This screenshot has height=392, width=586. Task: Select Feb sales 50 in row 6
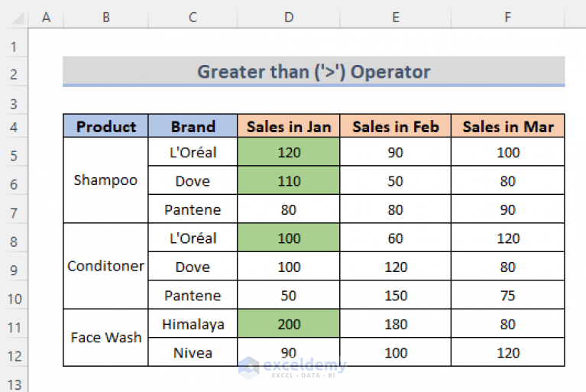click(396, 180)
